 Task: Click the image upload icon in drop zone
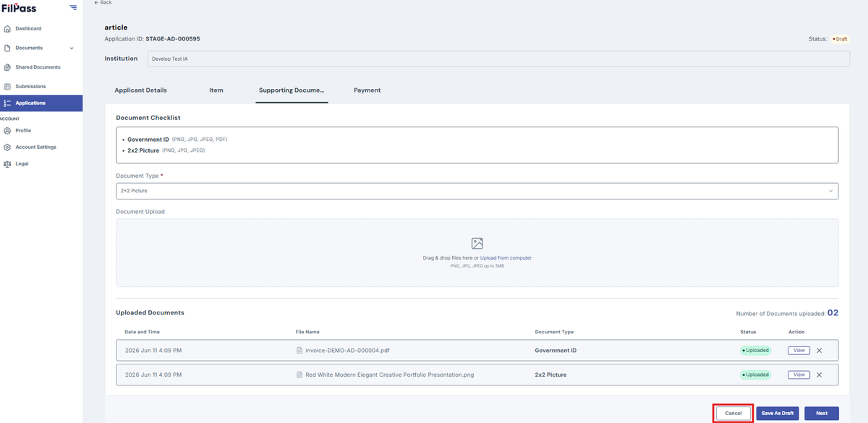(477, 244)
